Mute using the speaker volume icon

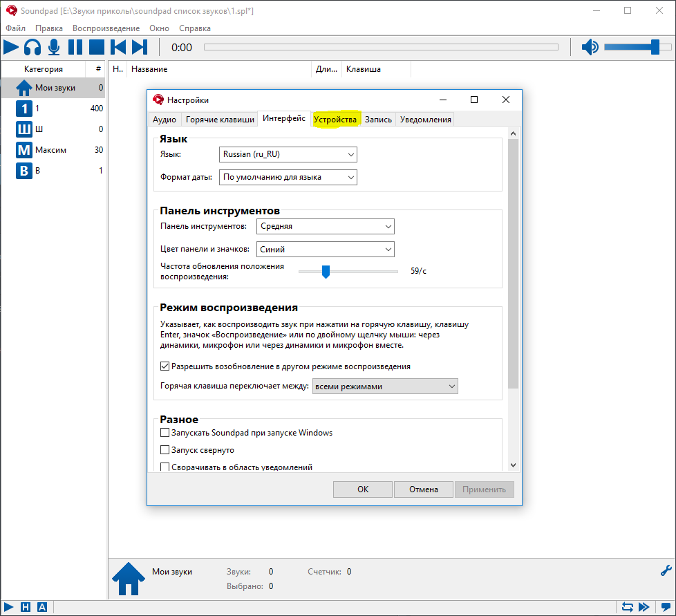coord(590,47)
